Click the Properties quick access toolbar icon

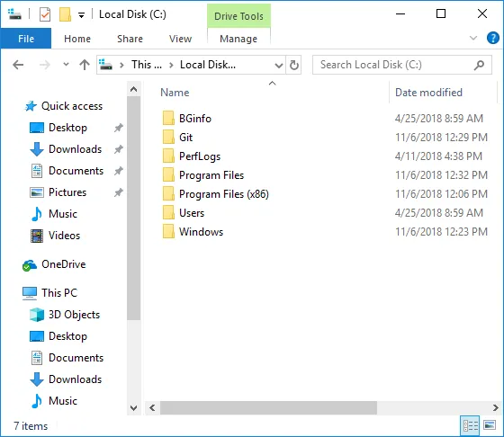pos(45,14)
